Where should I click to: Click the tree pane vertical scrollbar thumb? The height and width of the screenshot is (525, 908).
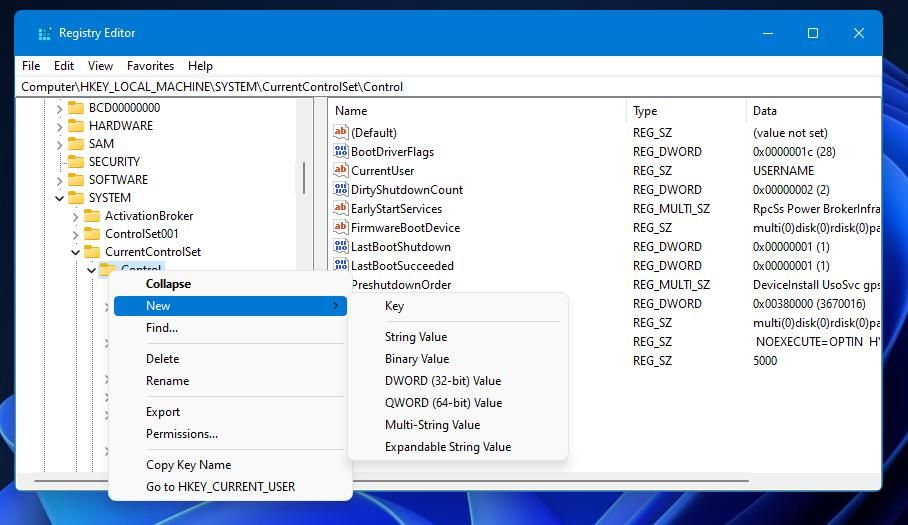click(304, 177)
